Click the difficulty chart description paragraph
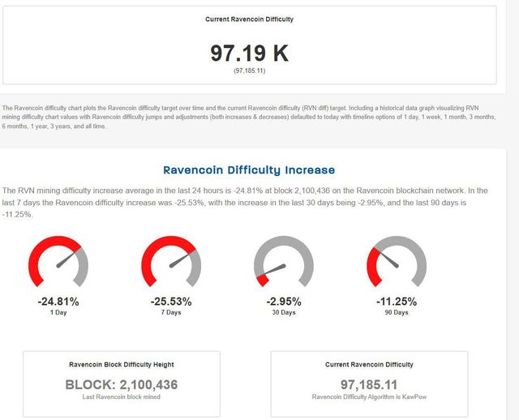 coord(247,118)
